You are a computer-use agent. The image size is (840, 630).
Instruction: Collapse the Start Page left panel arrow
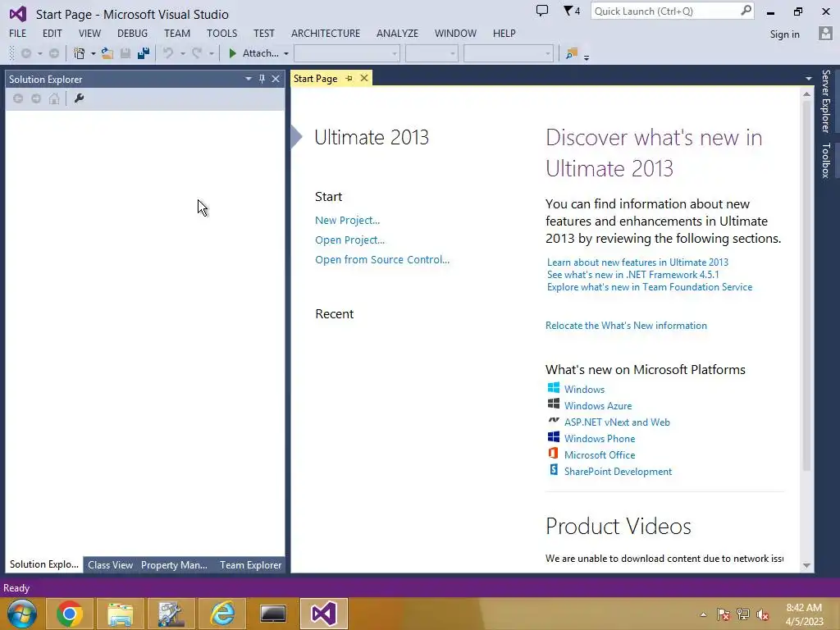point(296,137)
